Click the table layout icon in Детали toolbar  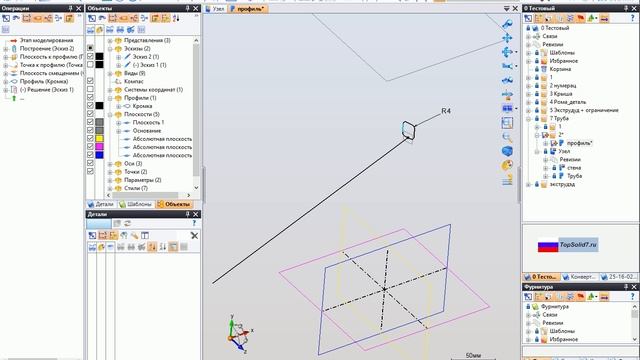145,236
